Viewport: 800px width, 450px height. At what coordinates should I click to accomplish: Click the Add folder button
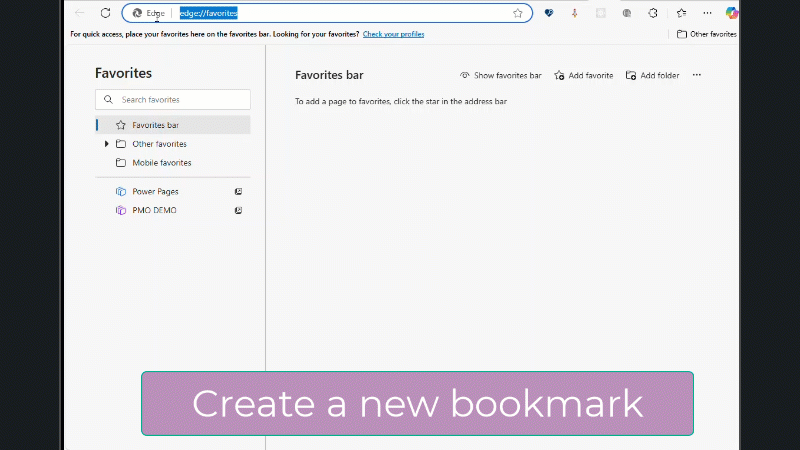tap(653, 76)
